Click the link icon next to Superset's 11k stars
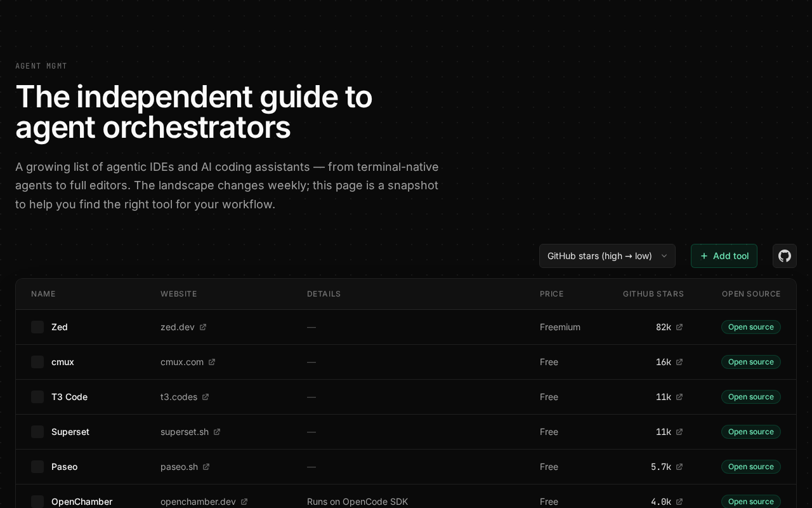812x508 pixels. [679, 432]
